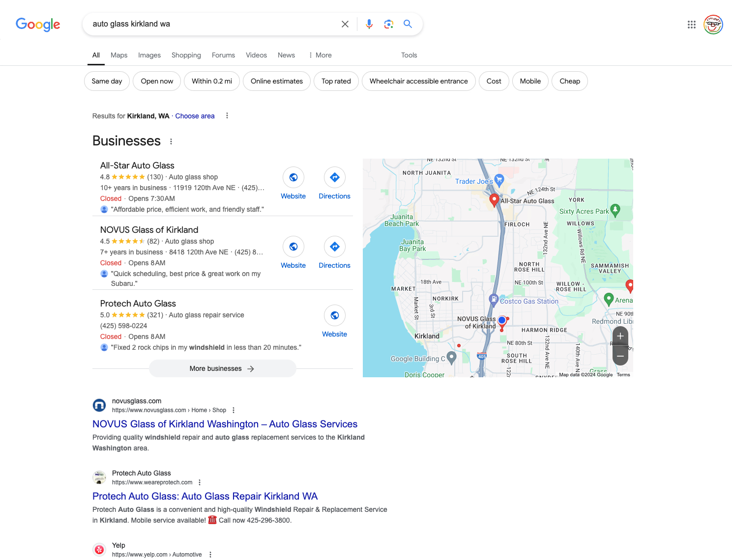Apply the Cheap filter chip
Screen dimensions: 732x560
point(570,81)
